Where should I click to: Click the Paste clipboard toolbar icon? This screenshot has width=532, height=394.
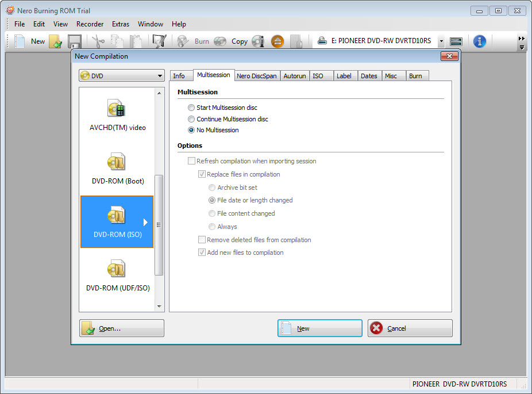136,41
